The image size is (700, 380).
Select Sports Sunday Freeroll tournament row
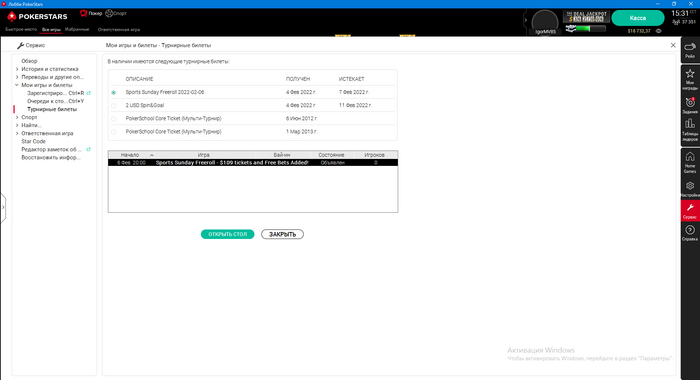pos(253,163)
